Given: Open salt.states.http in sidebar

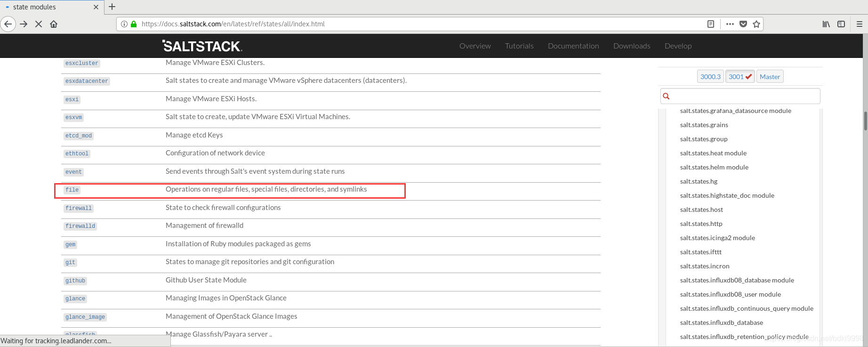Looking at the screenshot, I should tap(701, 224).
